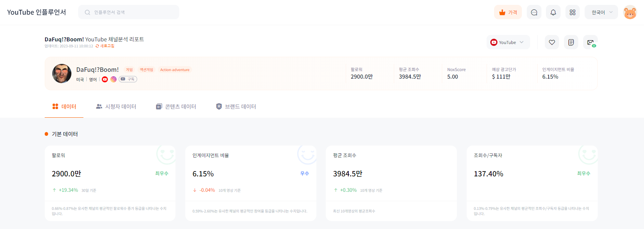Switch to the 데이터 tab
The image size is (644, 229).
pyautogui.click(x=64, y=106)
